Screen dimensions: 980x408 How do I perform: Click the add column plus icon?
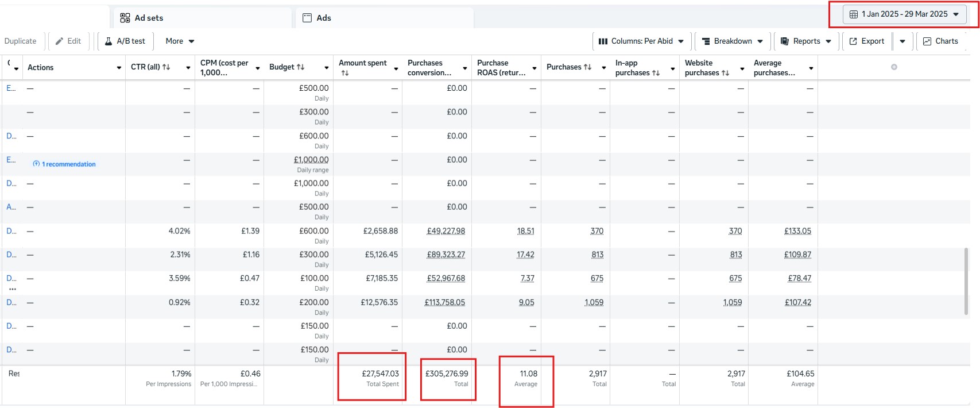(x=894, y=67)
